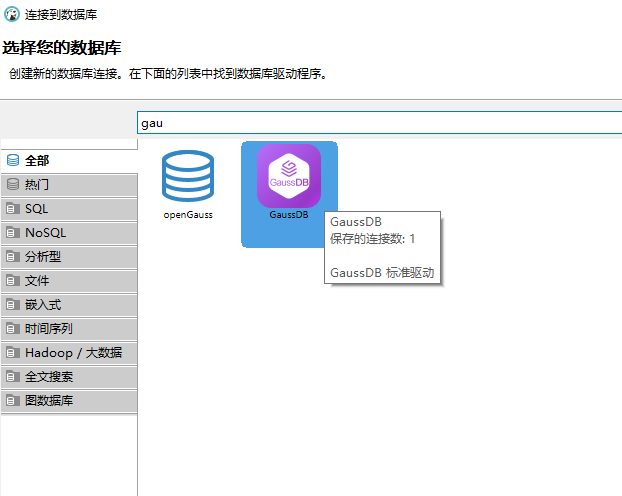Click the 文件 category folder icon
Viewport: 622px width, 496px height.
click(13, 281)
